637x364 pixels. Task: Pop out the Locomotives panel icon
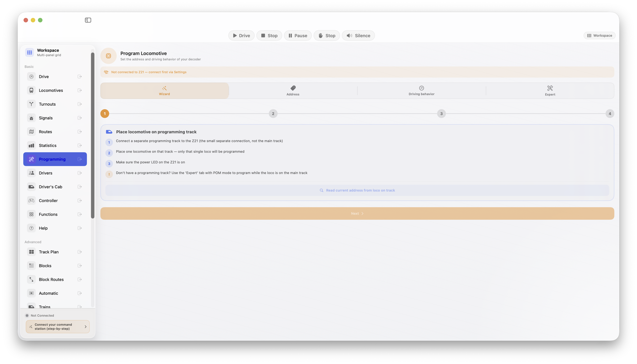click(x=80, y=91)
